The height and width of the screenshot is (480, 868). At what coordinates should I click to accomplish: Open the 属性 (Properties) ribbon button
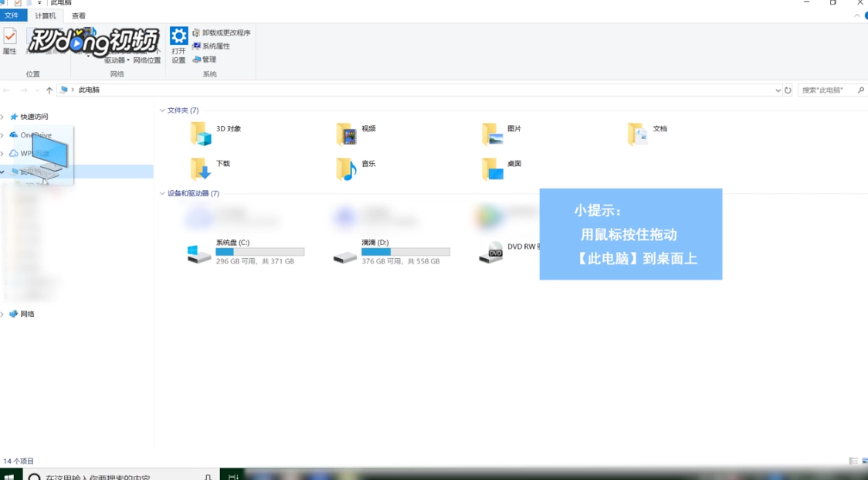[x=9, y=42]
